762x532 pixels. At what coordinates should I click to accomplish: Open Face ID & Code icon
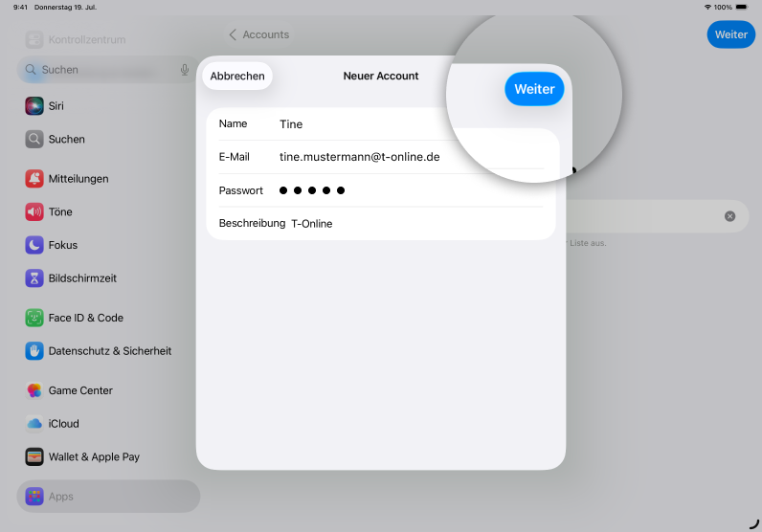34,318
